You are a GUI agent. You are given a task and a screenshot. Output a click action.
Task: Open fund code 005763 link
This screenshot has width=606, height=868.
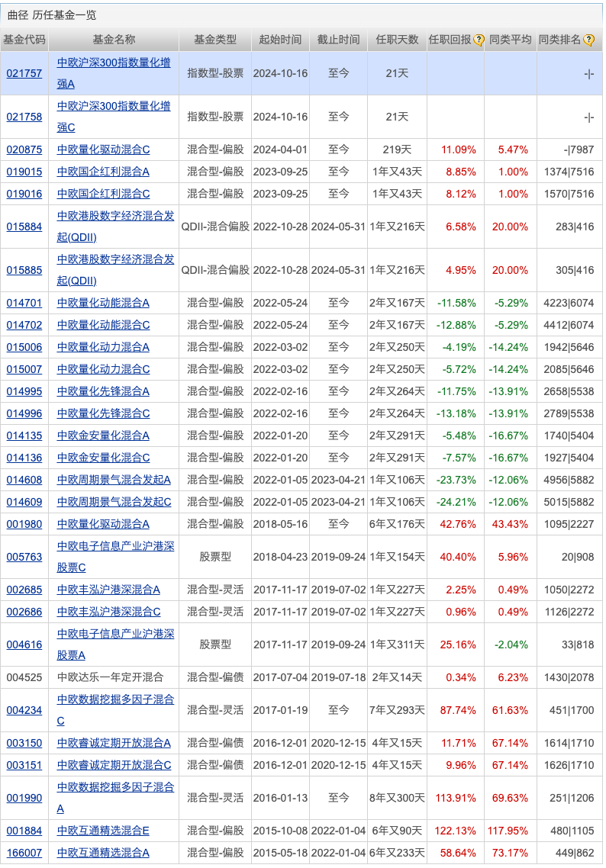coord(24,557)
